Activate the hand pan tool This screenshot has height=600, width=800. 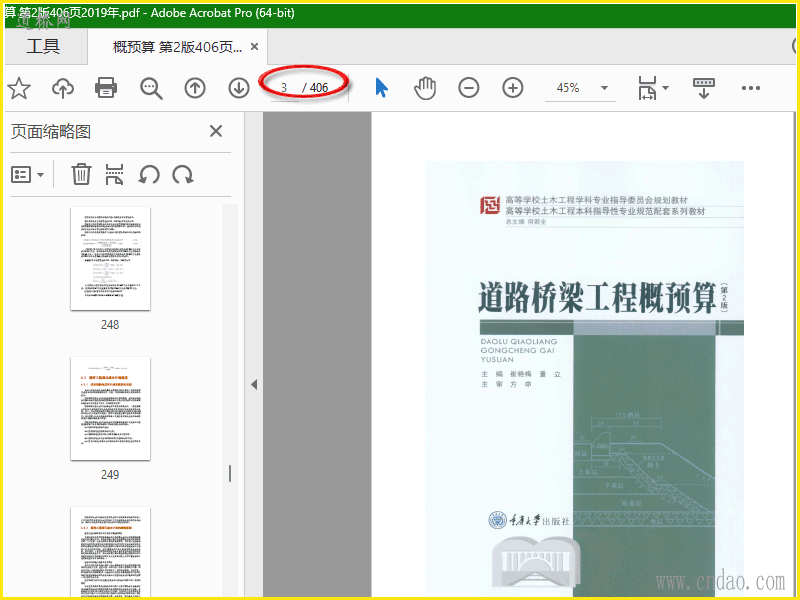[424, 88]
